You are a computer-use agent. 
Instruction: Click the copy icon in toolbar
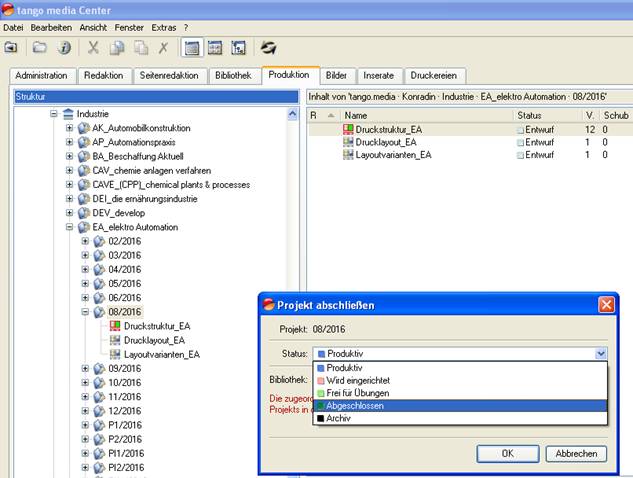pyautogui.click(x=116, y=47)
